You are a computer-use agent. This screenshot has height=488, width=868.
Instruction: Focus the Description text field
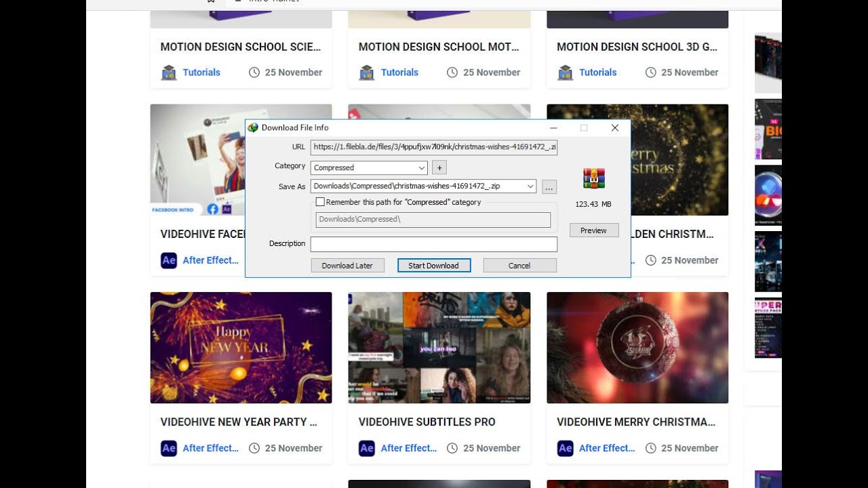coord(434,244)
